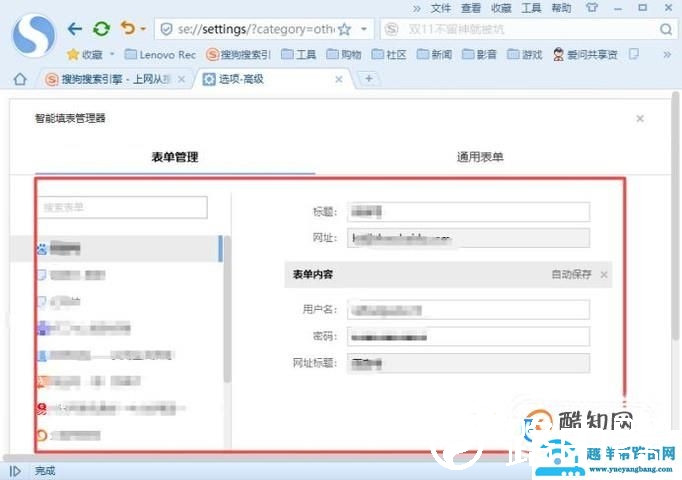682x480 pixels.
Task: Click the Sogou browser logo avatar
Action: (34, 36)
